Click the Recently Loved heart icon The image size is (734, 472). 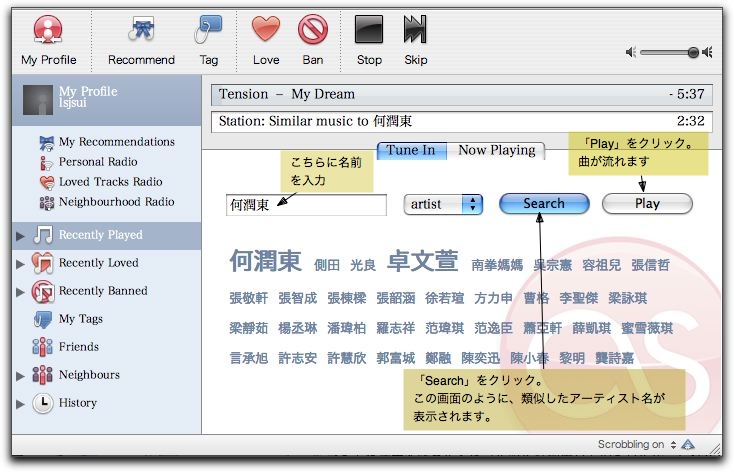point(43,263)
